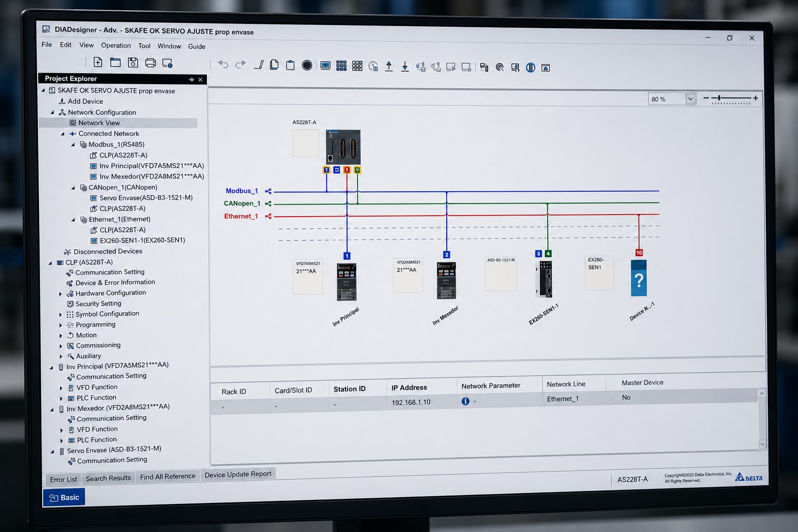
Task: Expand the Hardware Configuration node
Action: [x=60, y=294]
